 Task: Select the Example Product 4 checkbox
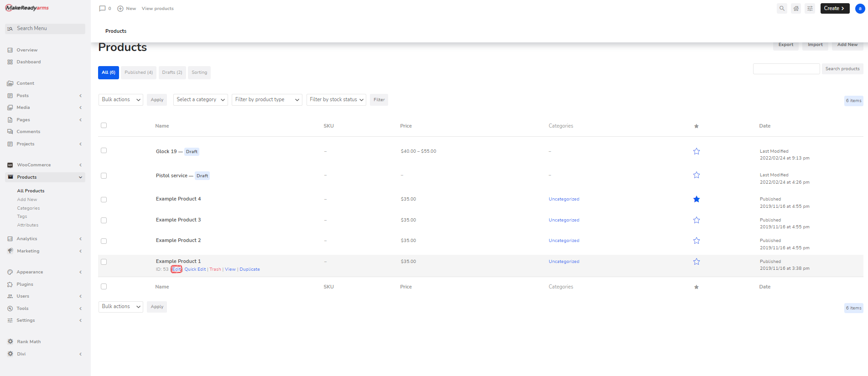pos(104,200)
